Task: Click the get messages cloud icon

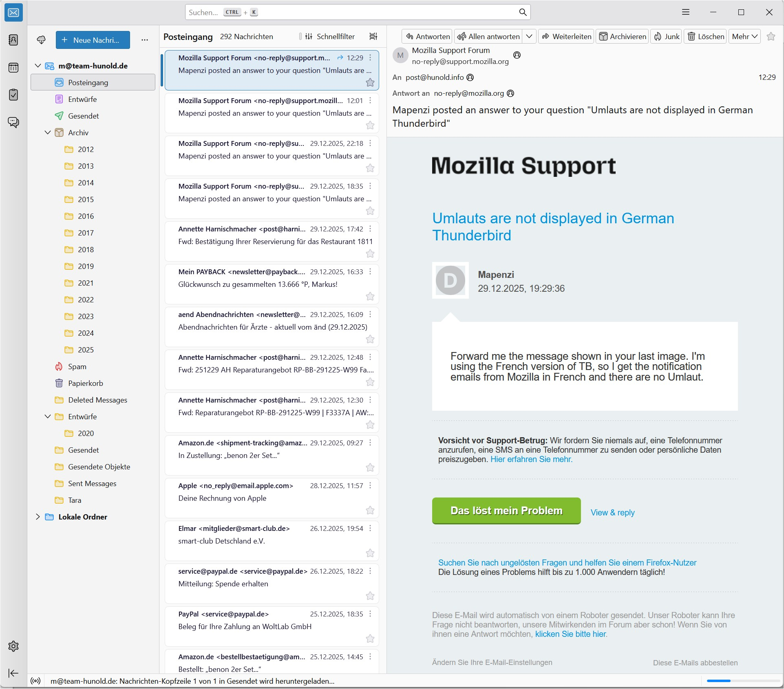Action: pyautogui.click(x=41, y=40)
